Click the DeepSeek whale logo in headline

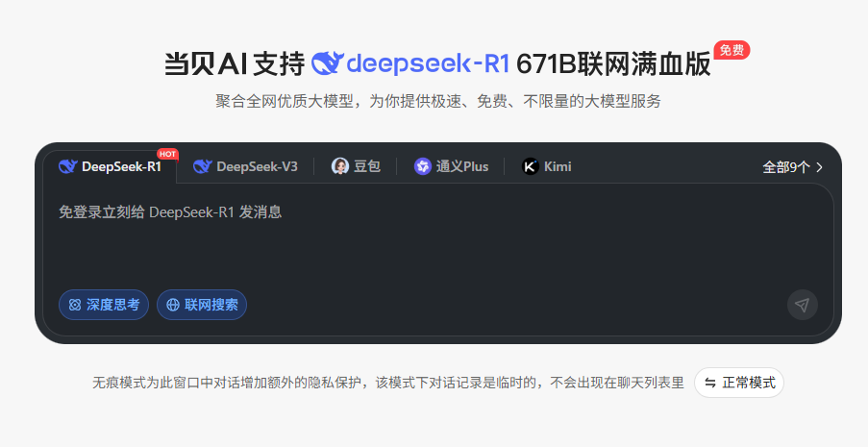pos(327,63)
